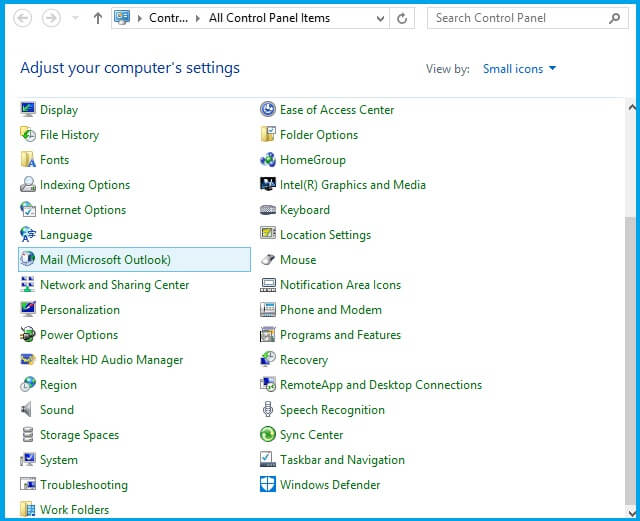
Task: Click the Language globe icon
Action: point(28,234)
